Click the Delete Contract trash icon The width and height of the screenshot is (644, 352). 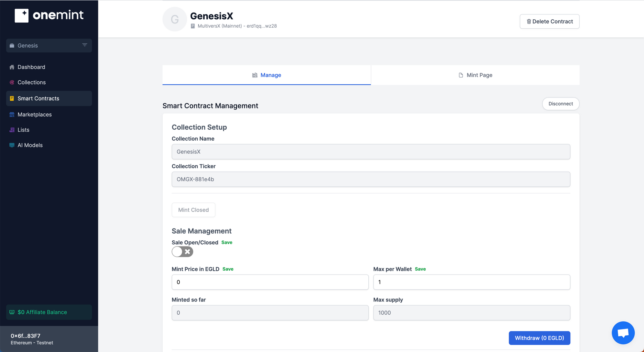pos(529,22)
